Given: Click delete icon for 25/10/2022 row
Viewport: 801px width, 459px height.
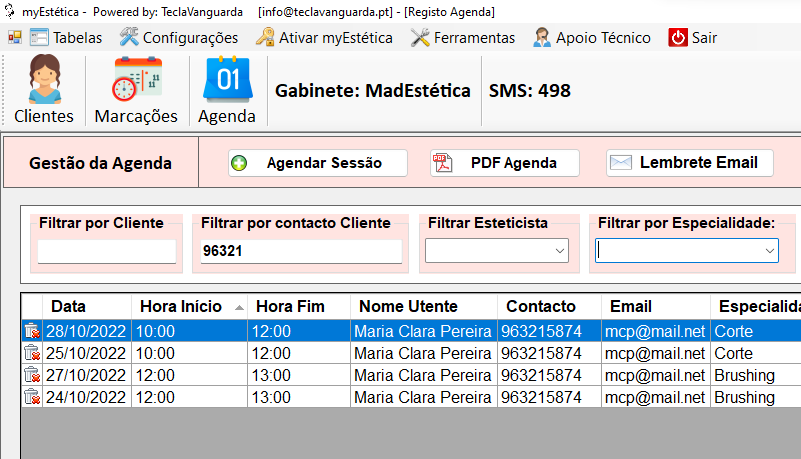Looking at the screenshot, I should coord(31,353).
